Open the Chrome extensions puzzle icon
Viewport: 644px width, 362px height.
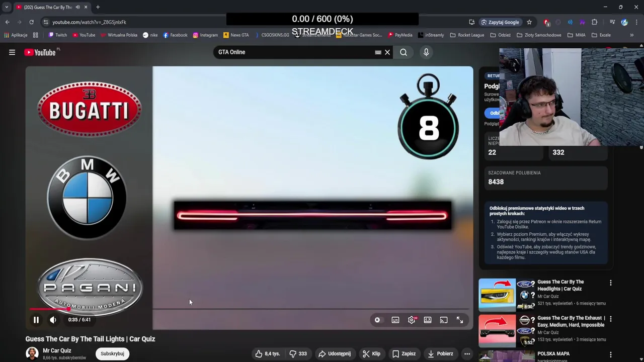595,22
